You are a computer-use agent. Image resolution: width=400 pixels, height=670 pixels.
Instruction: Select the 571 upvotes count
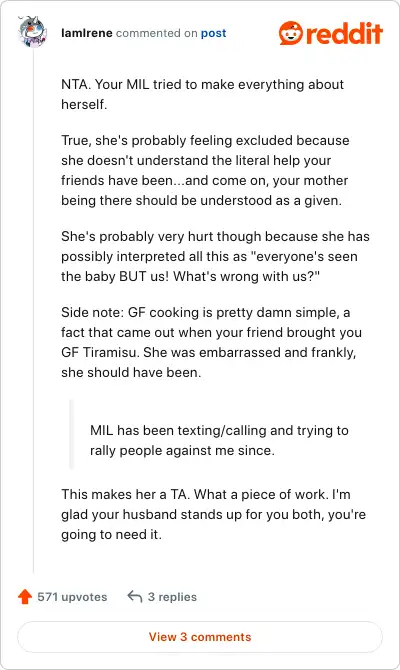coord(72,597)
